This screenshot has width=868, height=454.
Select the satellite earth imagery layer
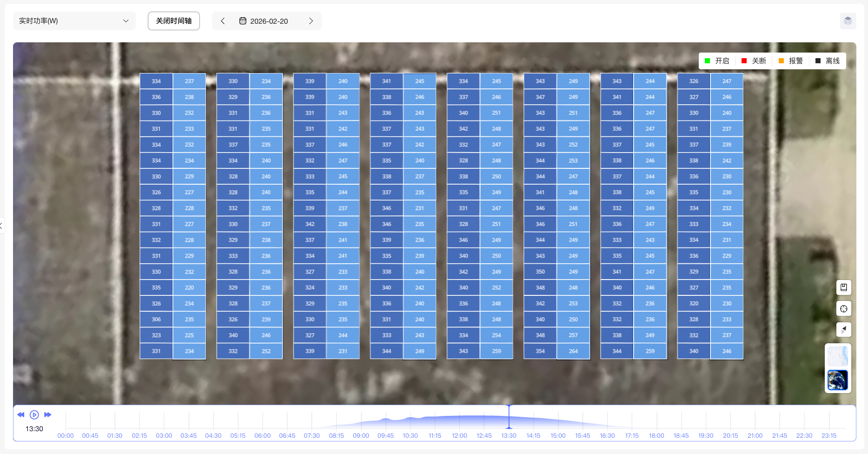tap(837, 380)
